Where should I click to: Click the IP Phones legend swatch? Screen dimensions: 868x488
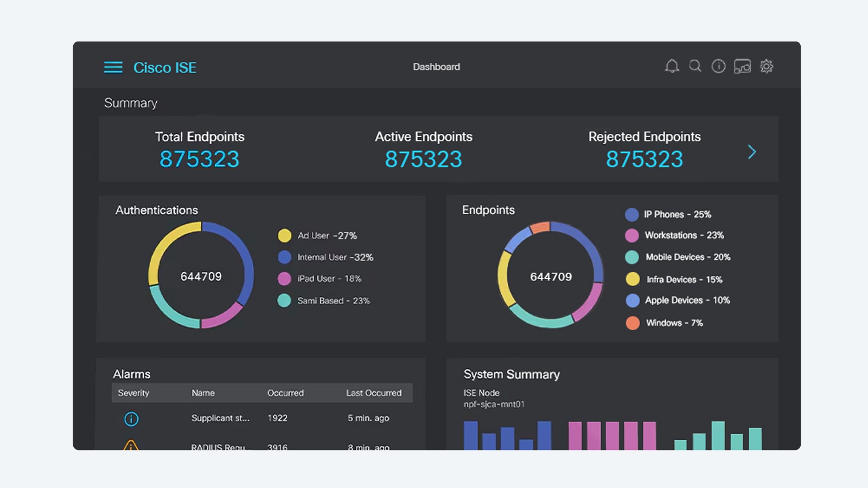point(631,215)
